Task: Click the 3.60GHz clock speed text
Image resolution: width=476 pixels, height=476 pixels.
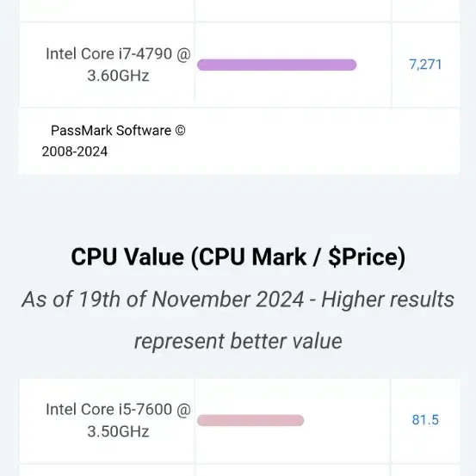Action: [118, 76]
